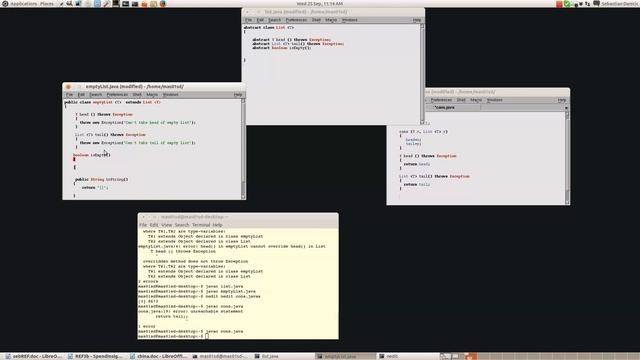Click 'return tail;' line in cons.java

pos(417,184)
